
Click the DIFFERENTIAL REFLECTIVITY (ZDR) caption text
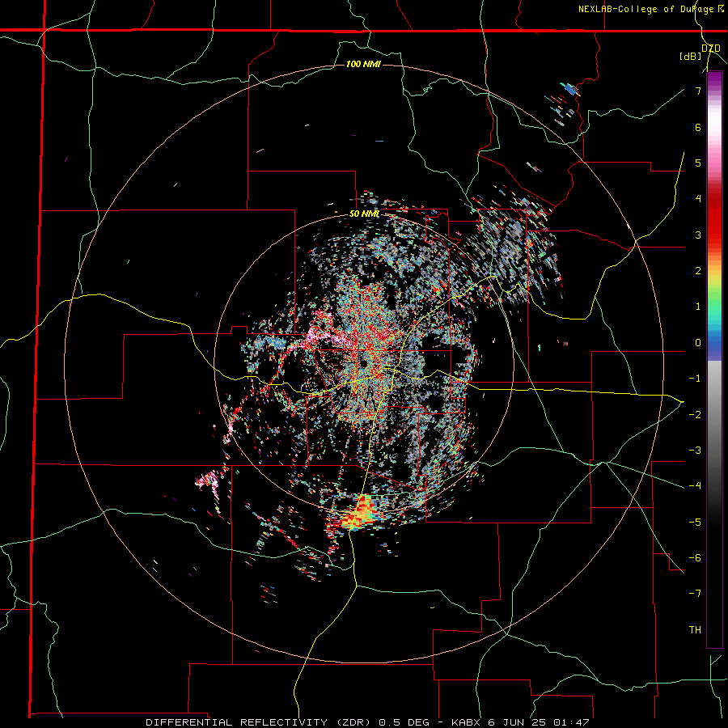tap(260, 722)
